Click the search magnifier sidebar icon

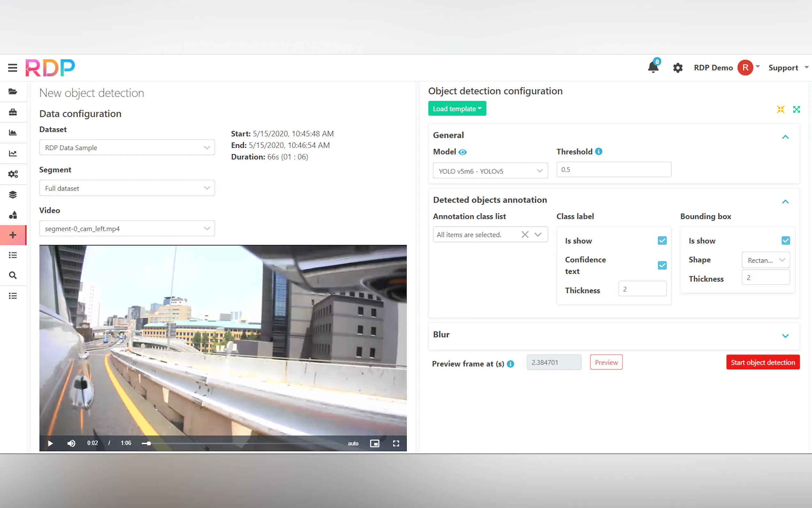[13, 275]
